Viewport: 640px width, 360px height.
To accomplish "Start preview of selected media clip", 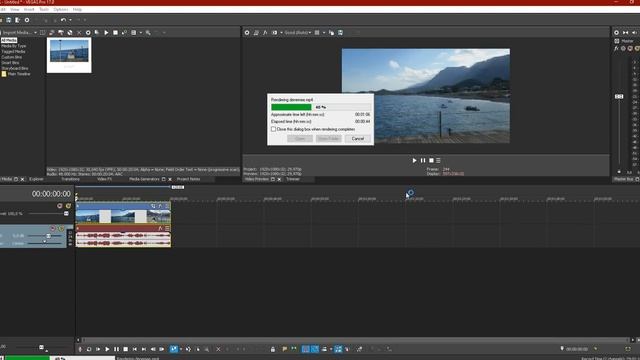I will click(x=106, y=33).
